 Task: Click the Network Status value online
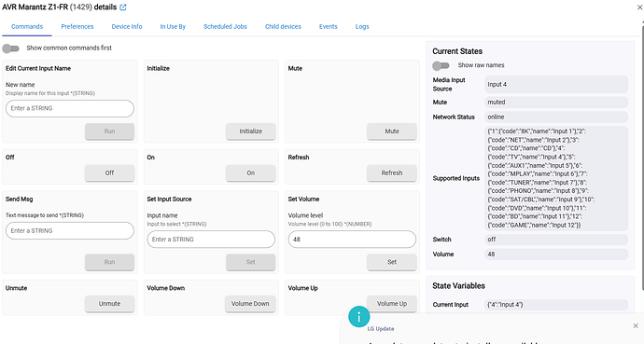pyautogui.click(x=556, y=117)
